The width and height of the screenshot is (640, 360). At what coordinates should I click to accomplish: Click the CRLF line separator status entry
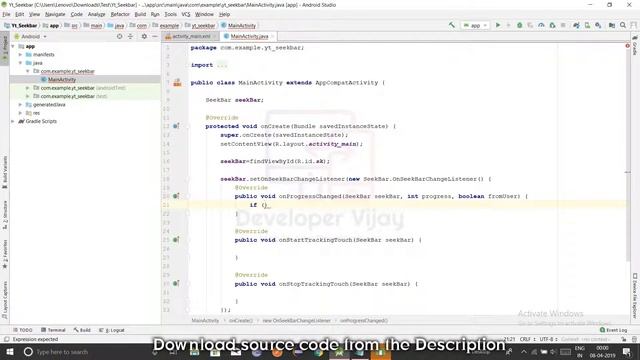(x=527, y=339)
